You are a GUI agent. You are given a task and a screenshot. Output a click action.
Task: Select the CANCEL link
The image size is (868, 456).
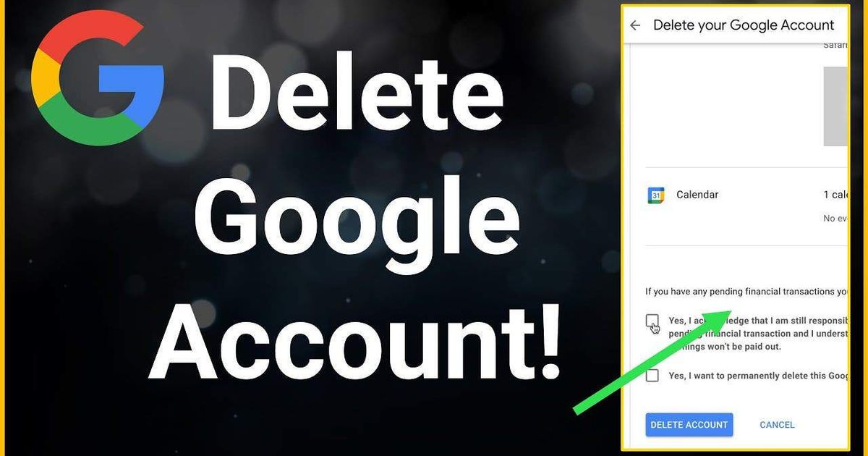[x=777, y=425]
